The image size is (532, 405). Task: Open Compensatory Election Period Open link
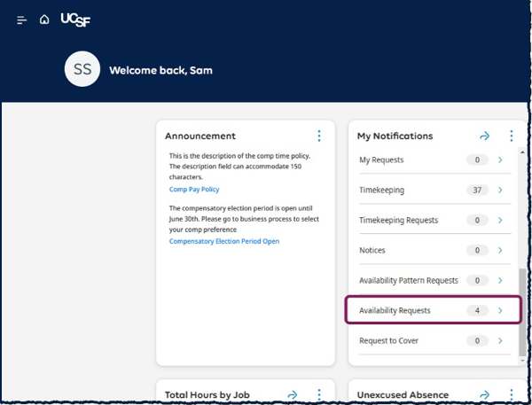coord(224,241)
